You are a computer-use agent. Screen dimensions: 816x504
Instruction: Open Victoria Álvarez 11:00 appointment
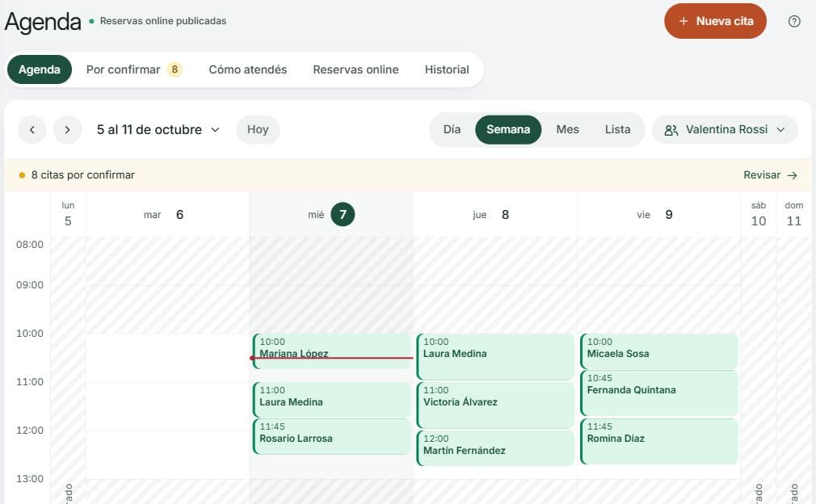(x=495, y=405)
